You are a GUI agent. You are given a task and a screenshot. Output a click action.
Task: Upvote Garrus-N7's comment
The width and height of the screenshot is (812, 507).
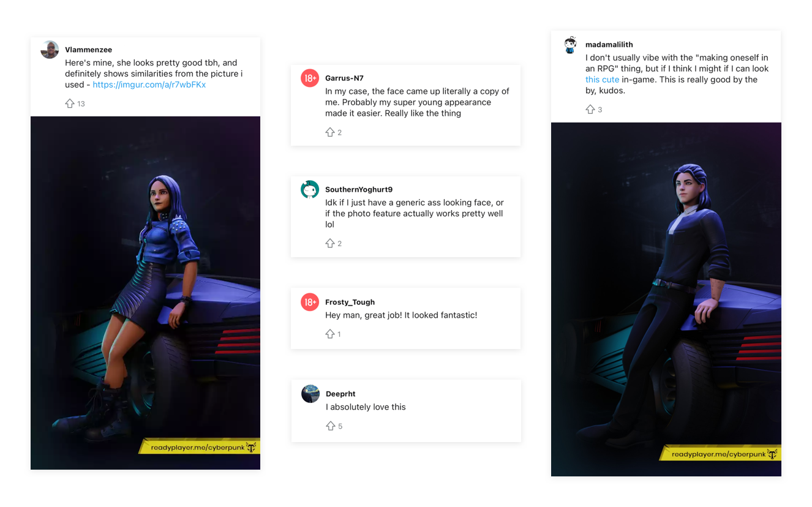click(x=330, y=132)
